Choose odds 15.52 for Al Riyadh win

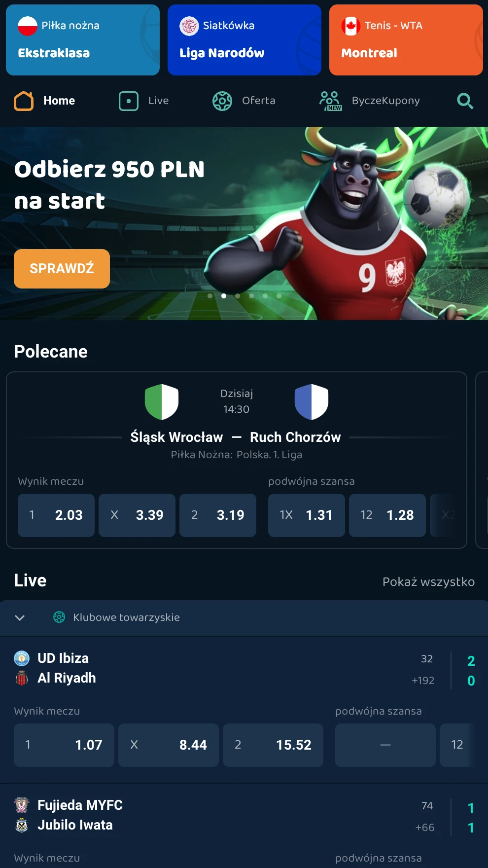click(273, 745)
